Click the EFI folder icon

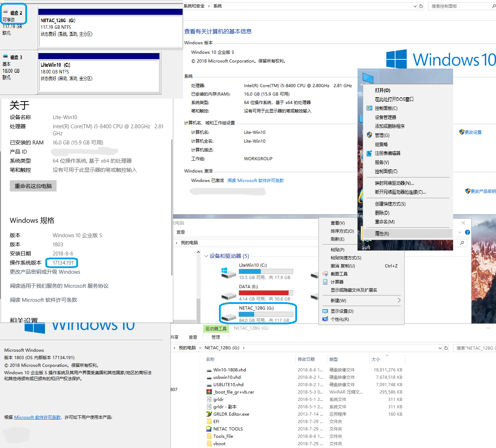tap(209, 422)
